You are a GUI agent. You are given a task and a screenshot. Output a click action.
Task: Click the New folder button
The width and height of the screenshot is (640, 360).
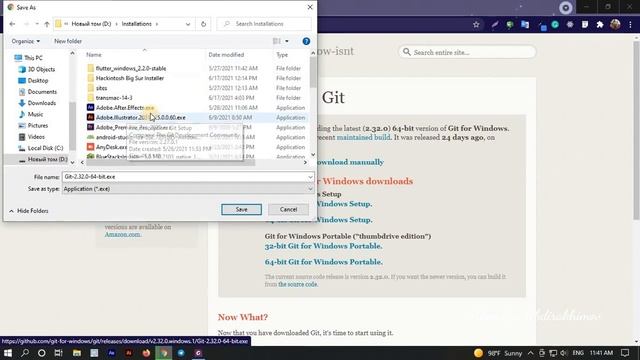pyautogui.click(x=68, y=41)
